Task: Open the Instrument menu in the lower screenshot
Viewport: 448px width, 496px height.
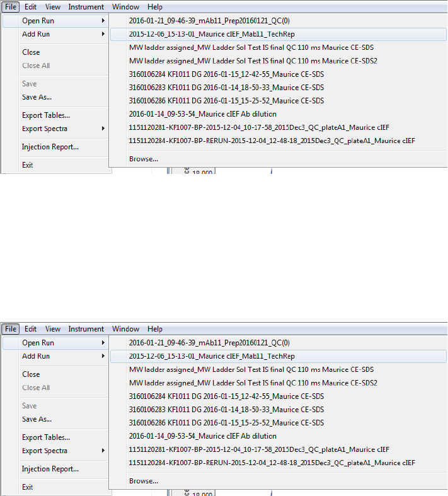Action: tap(86, 328)
